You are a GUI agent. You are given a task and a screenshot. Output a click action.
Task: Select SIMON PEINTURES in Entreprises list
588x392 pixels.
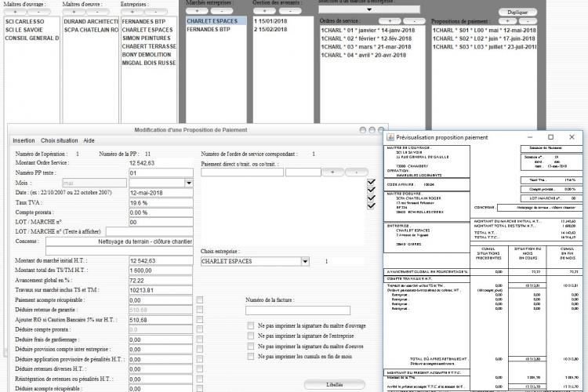click(x=149, y=38)
